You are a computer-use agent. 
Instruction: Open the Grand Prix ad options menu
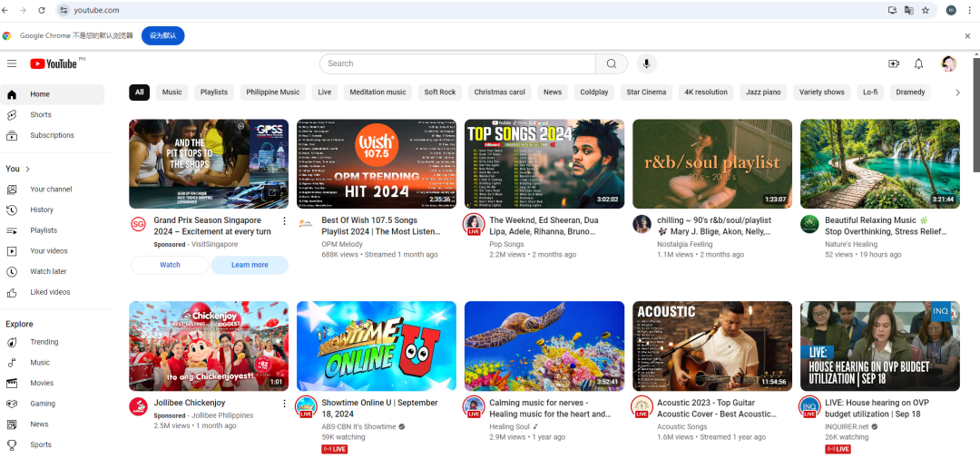pos(284,221)
